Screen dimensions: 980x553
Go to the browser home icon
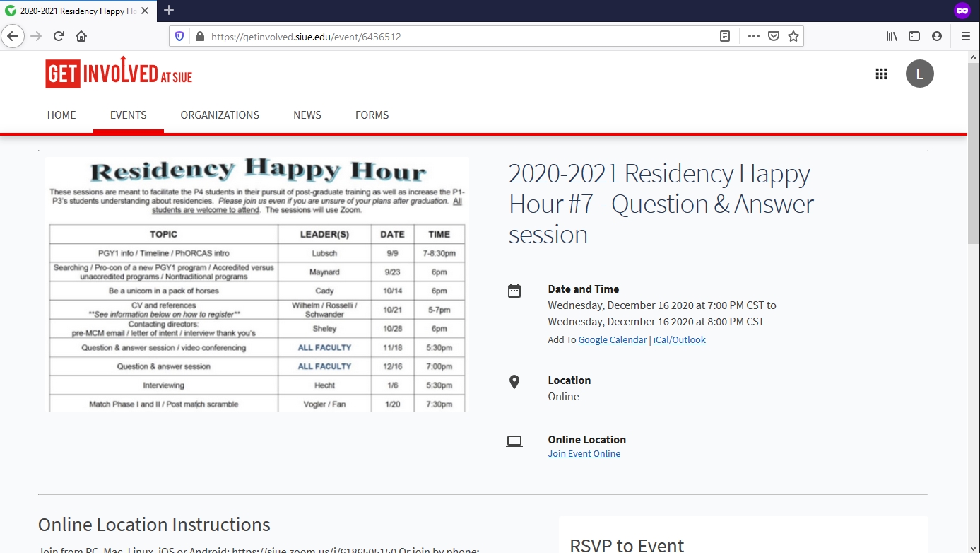point(81,36)
